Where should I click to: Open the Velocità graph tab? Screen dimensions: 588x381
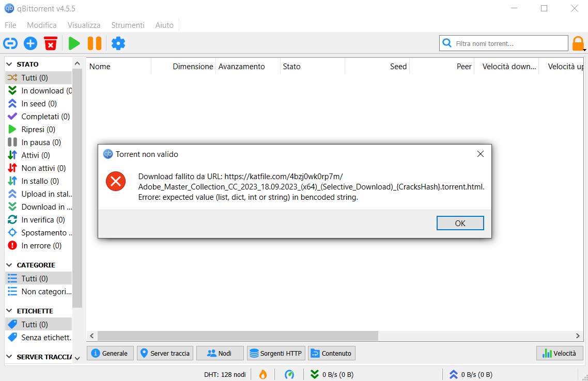point(560,353)
